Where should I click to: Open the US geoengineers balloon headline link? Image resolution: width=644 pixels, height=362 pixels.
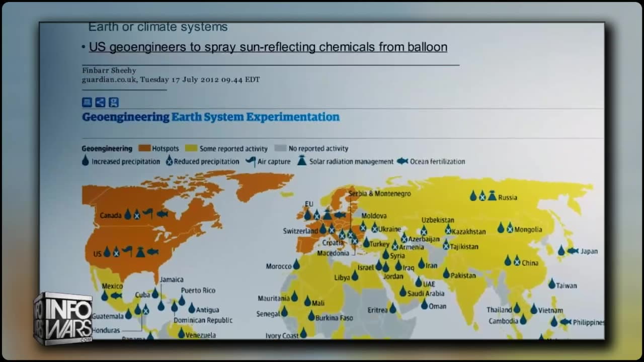coord(268,47)
